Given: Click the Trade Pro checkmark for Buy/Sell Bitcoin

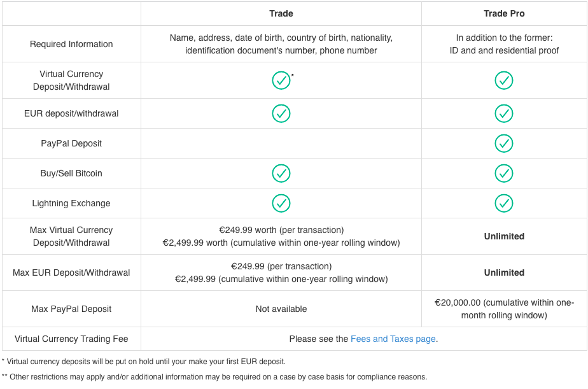Looking at the screenshot, I should [x=503, y=173].
